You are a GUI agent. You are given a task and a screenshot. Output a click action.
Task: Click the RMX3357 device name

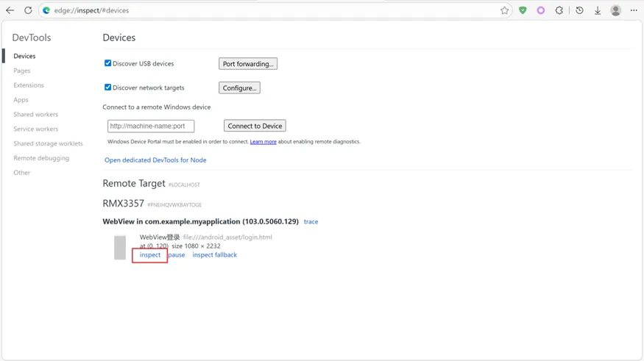123,204
